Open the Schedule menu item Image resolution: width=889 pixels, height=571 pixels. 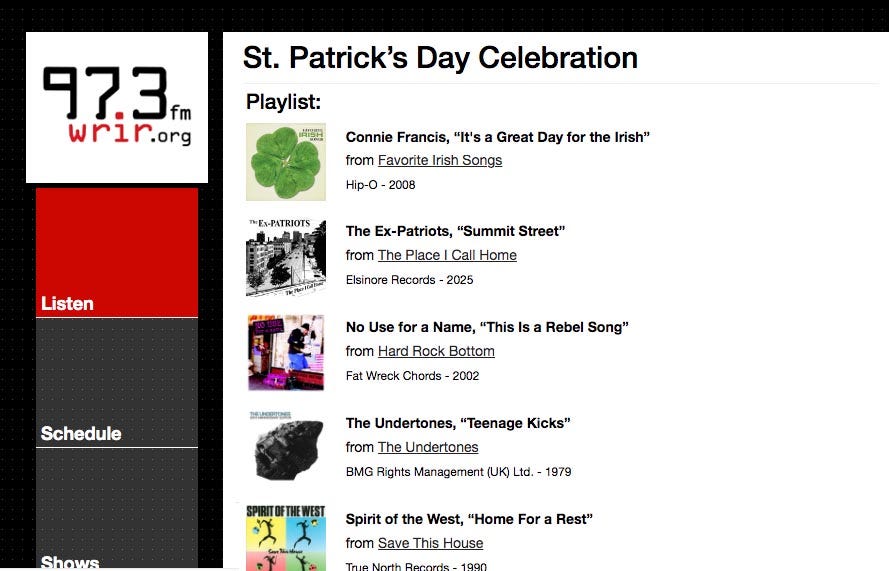[x=117, y=383]
